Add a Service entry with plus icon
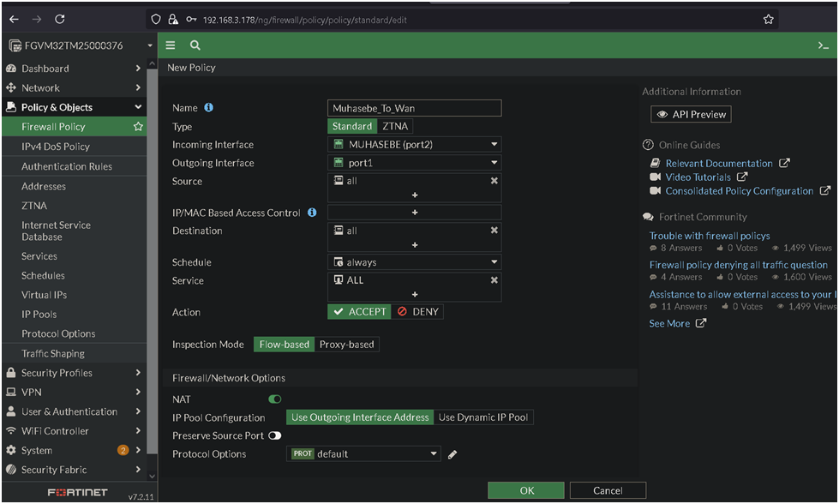 coord(415,294)
